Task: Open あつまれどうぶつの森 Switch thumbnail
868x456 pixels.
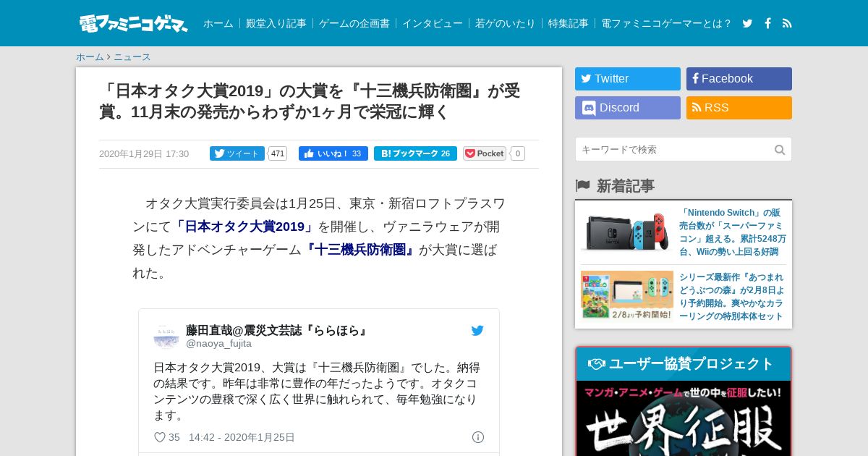Action: point(627,295)
